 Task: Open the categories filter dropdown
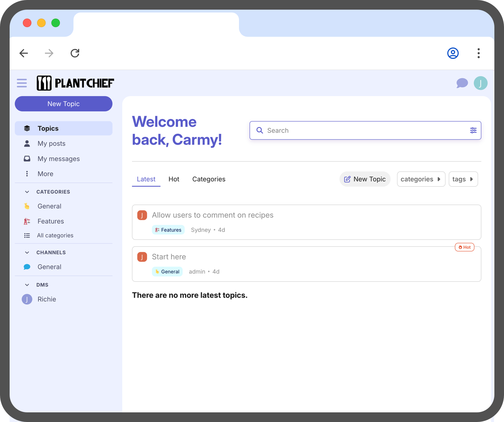(x=421, y=179)
